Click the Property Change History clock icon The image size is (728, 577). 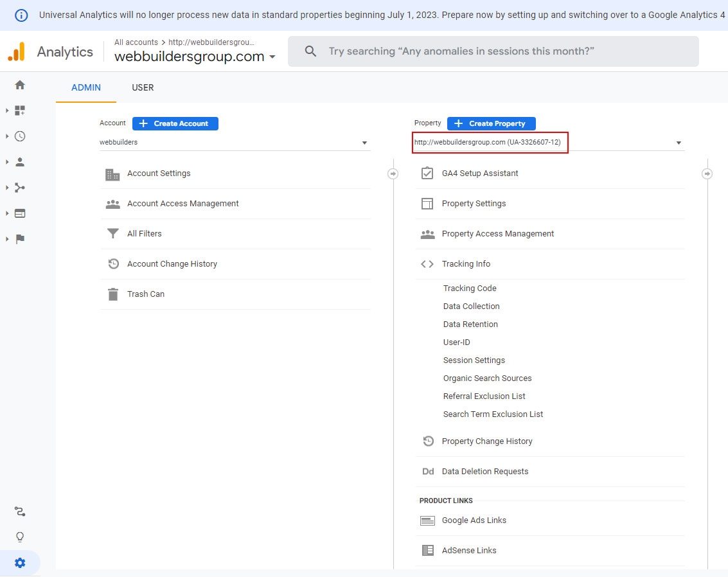(428, 441)
